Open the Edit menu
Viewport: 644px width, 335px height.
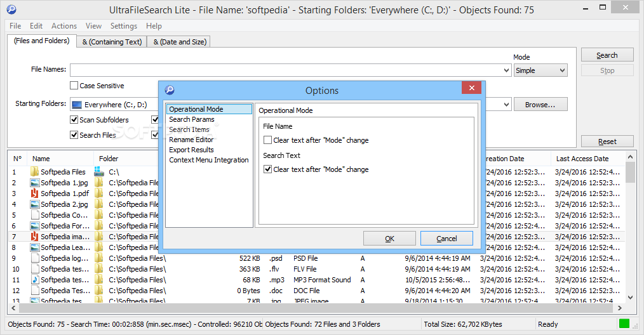[x=36, y=26]
